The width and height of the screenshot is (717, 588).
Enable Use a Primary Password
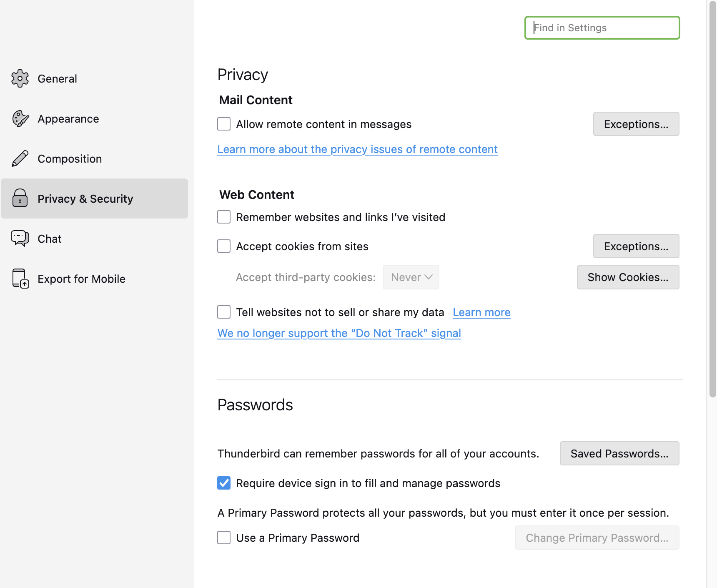click(x=224, y=538)
